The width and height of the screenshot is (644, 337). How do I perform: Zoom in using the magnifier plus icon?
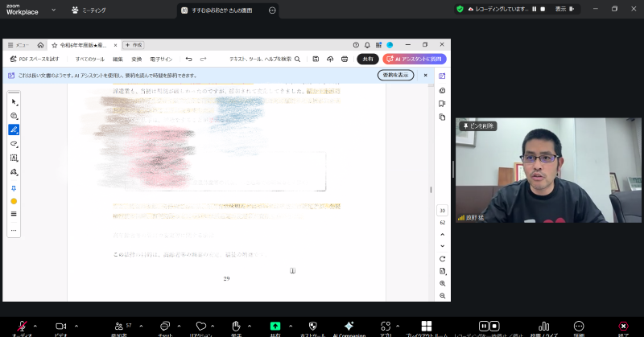443,284
